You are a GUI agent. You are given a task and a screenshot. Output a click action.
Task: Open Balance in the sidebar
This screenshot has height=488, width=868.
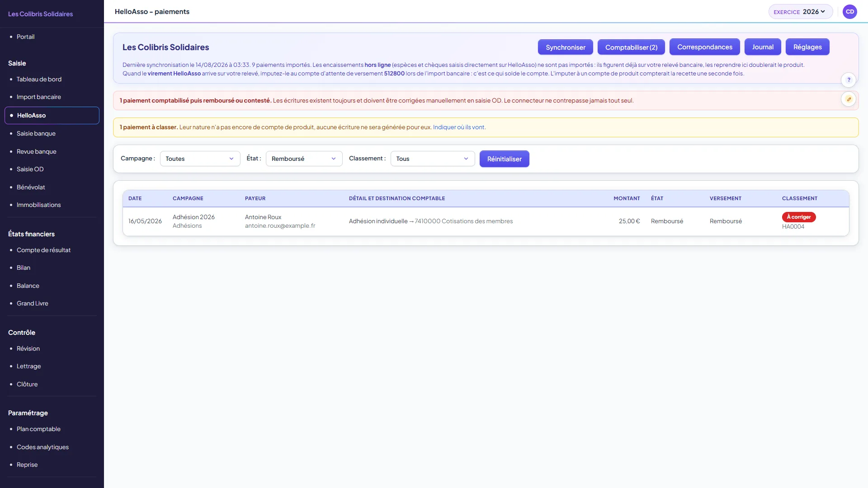click(x=28, y=286)
